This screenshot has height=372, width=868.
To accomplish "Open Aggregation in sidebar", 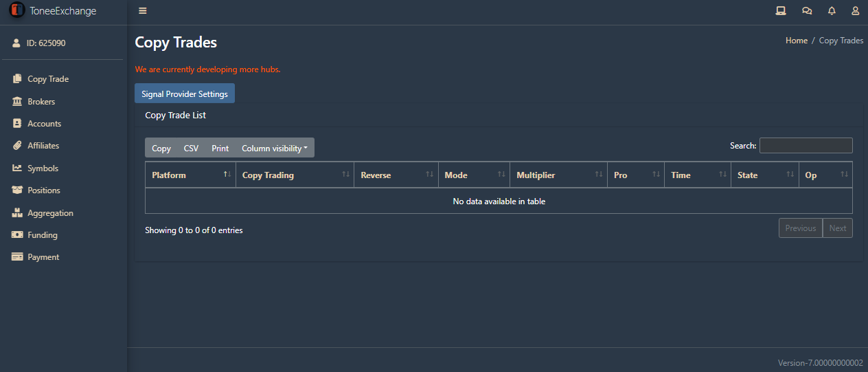I will (x=50, y=212).
